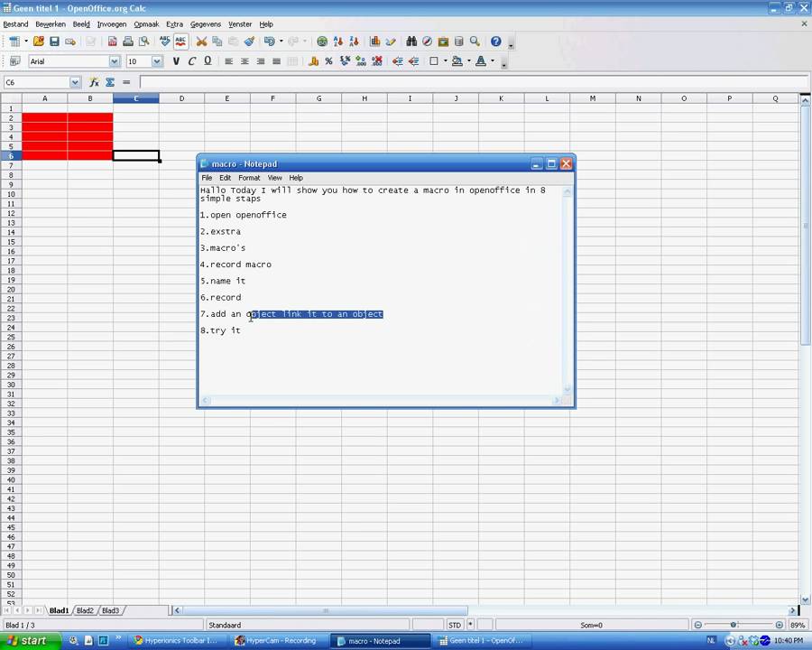The width and height of the screenshot is (812, 650).
Task: Copy the selection to the clipboard
Action: click(x=217, y=42)
